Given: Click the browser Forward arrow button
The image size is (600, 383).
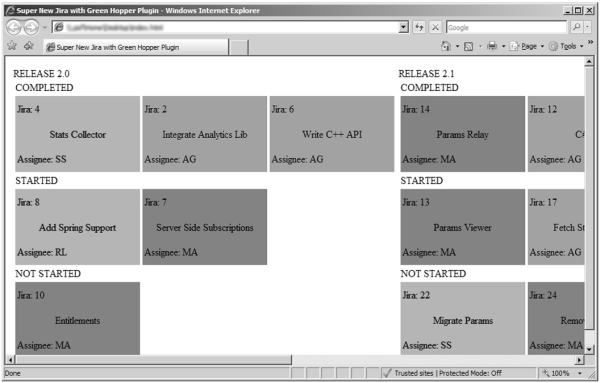Looking at the screenshot, I should (31, 28).
